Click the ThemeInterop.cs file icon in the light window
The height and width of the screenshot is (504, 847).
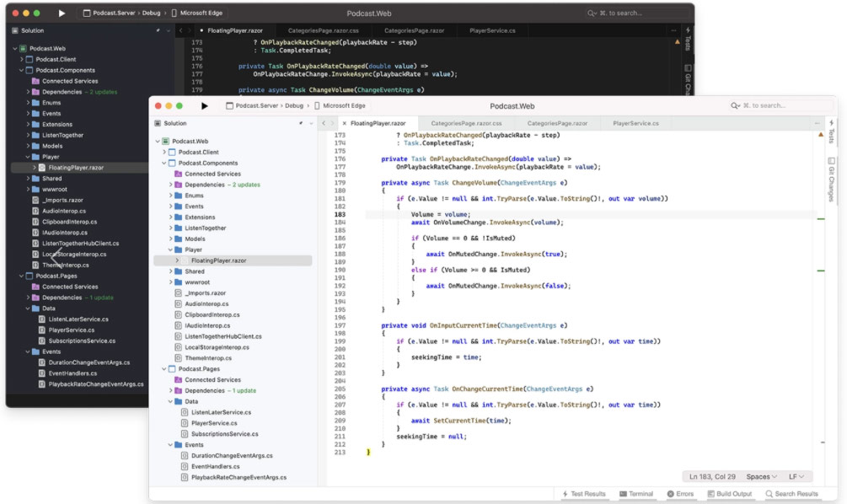pos(179,357)
